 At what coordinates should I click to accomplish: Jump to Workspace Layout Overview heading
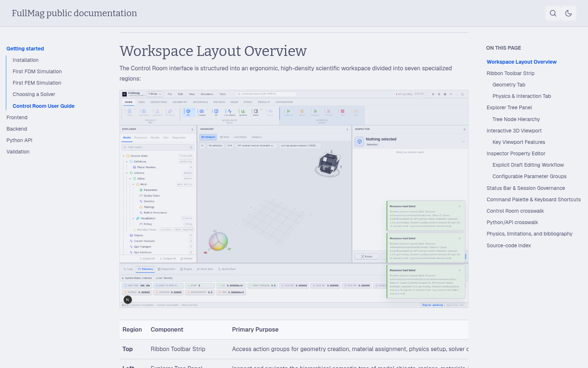[x=521, y=62]
